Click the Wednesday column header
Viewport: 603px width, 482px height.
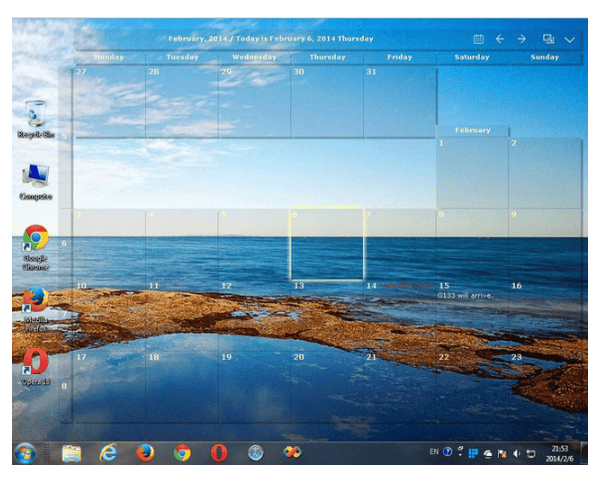254,57
